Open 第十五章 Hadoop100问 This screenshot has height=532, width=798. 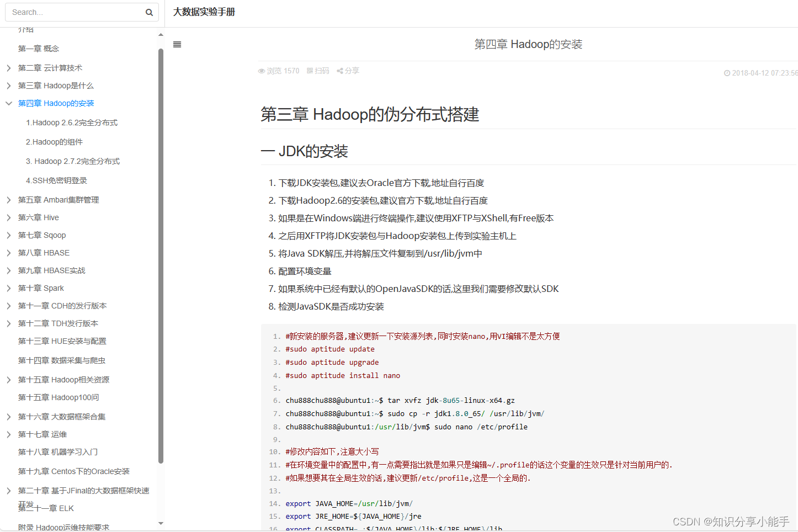click(58, 397)
